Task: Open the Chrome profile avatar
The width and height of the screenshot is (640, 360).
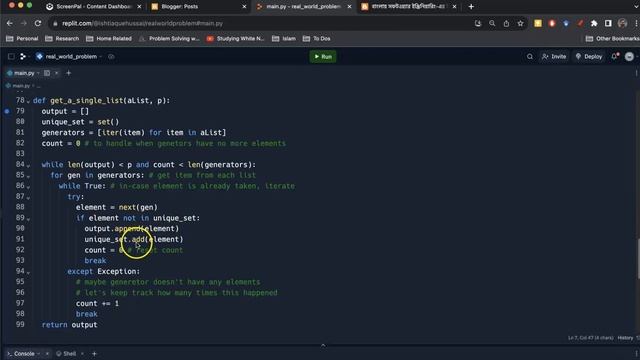Action: click(622, 23)
